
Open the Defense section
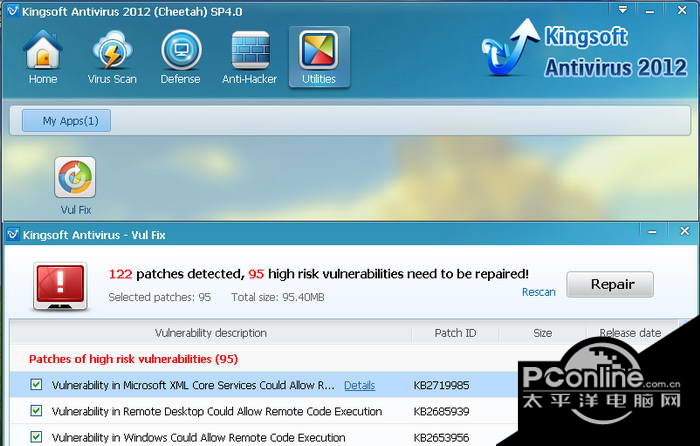(180, 57)
